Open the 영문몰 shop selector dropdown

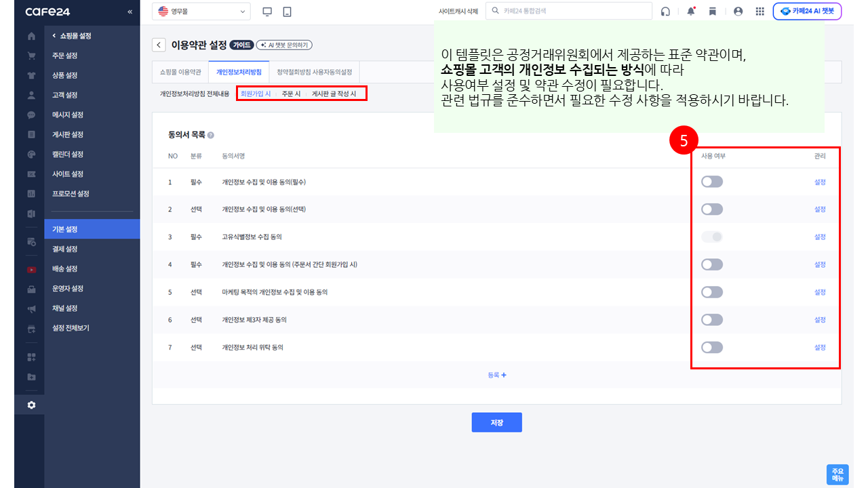(x=201, y=12)
